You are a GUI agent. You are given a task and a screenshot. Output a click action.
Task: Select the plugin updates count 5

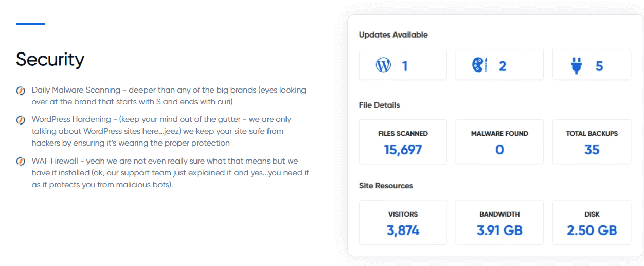599,66
